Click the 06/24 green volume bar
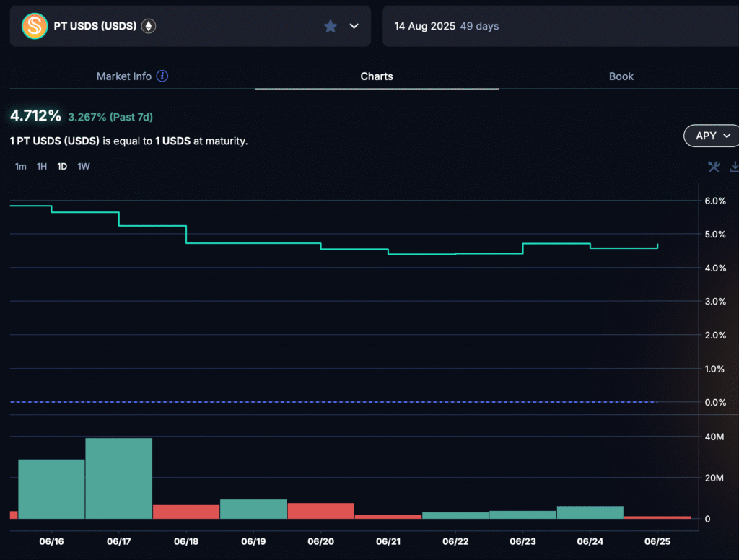This screenshot has height=560, width=739. 590,512
